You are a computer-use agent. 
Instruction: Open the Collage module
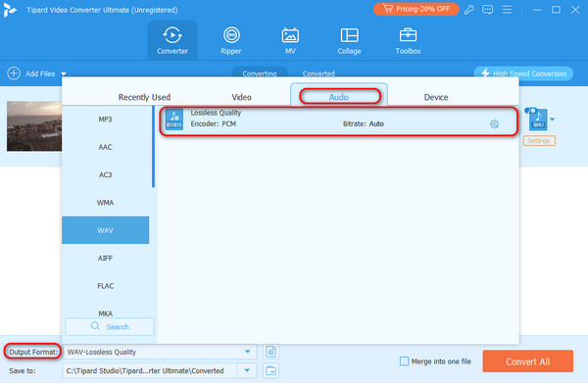tap(349, 40)
